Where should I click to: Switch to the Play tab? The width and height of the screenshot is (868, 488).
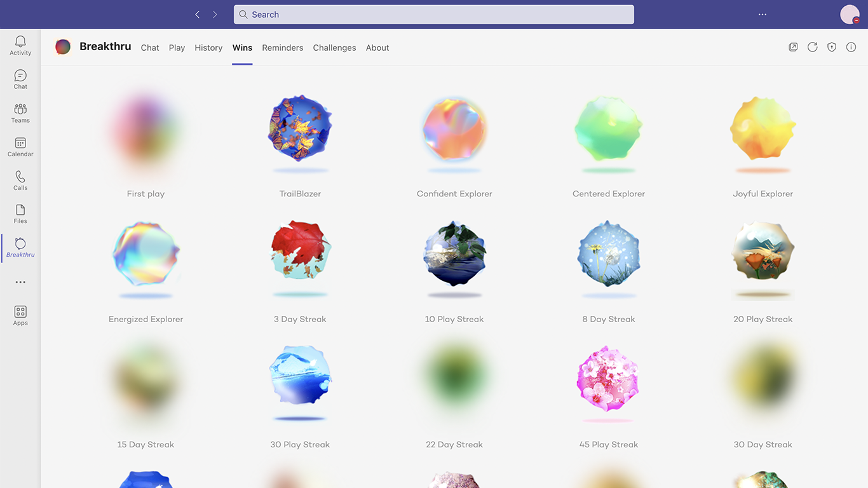point(177,48)
